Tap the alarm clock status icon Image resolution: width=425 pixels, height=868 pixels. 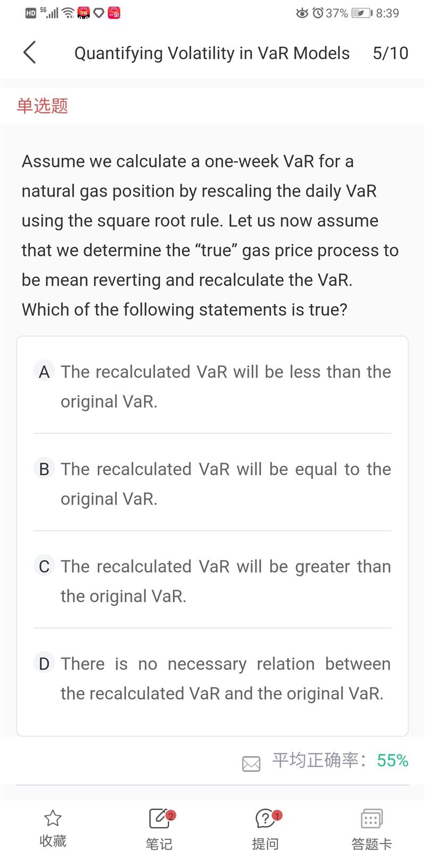[318, 13]
